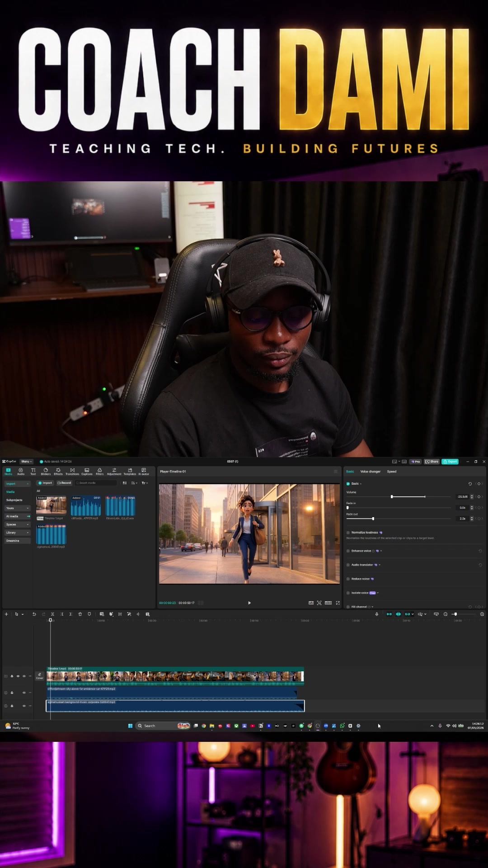Image resolution: width=488 pixels, height=868 pixels.
Task: Click the Fade out slider handle
Action: point(373,519)
